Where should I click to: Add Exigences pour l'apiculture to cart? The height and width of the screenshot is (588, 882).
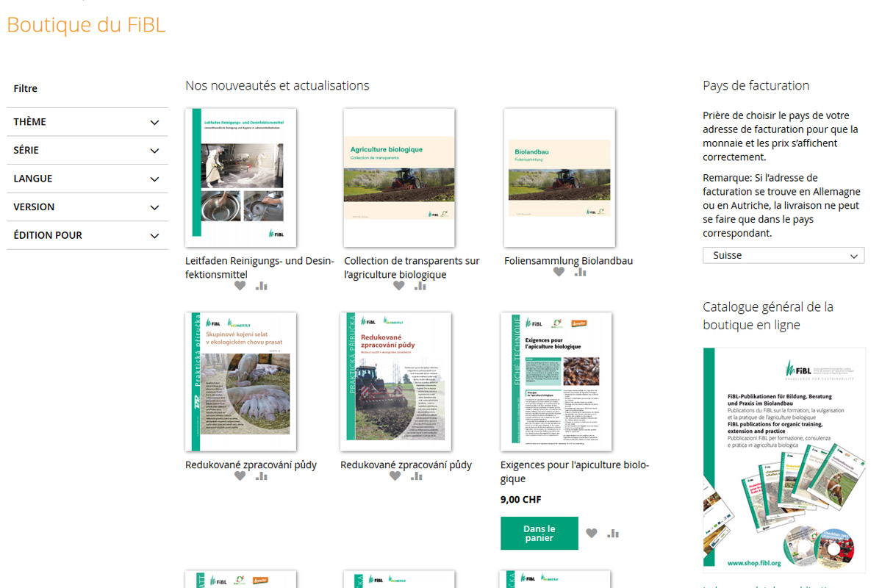coord(539,534)
